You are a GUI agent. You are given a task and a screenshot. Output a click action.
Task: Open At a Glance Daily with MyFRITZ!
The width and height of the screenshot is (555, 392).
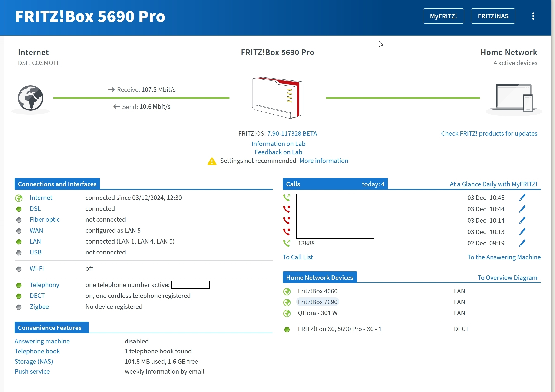(493, 184)
